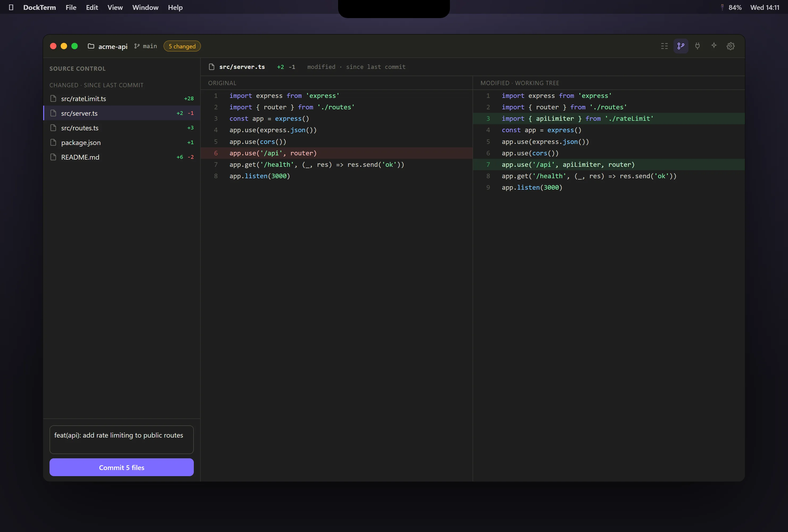Viewport: 788px width, 532px height.
Task: Click line number 8 in ORIGINAL gutter
Action: 216,176
